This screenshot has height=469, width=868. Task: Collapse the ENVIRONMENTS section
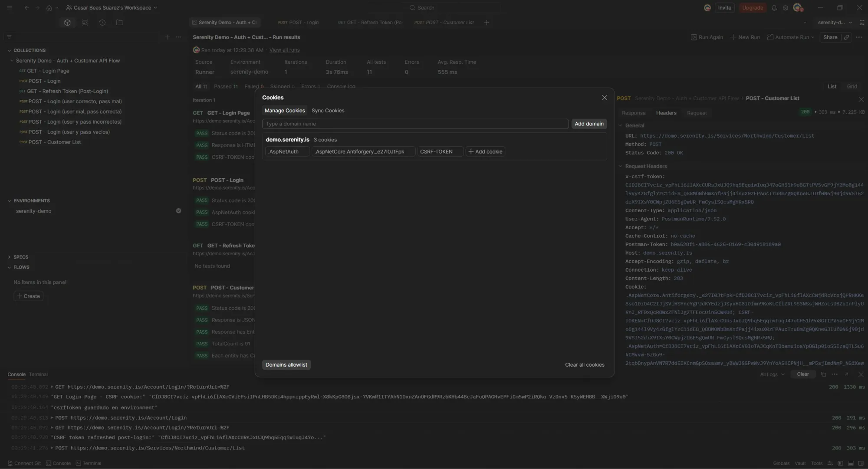pos(10,200)
